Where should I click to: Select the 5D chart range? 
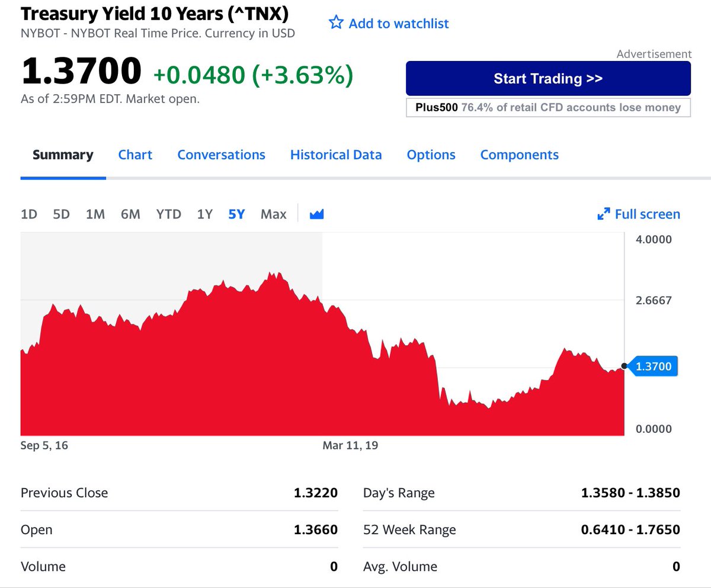click(x=62, y=214)
